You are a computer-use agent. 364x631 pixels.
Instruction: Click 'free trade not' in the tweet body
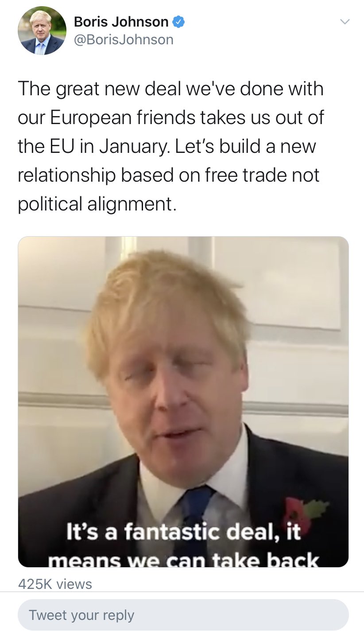tap(261, 175)
